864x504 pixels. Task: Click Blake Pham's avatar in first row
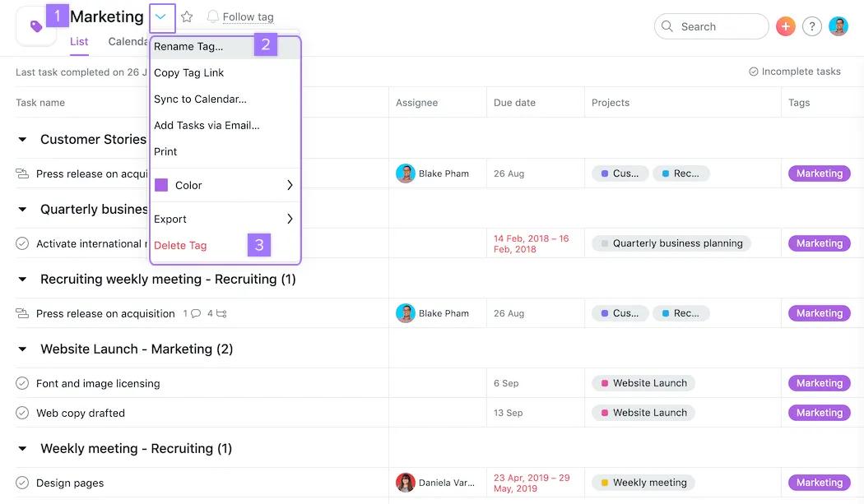click(x=405, y=173)
